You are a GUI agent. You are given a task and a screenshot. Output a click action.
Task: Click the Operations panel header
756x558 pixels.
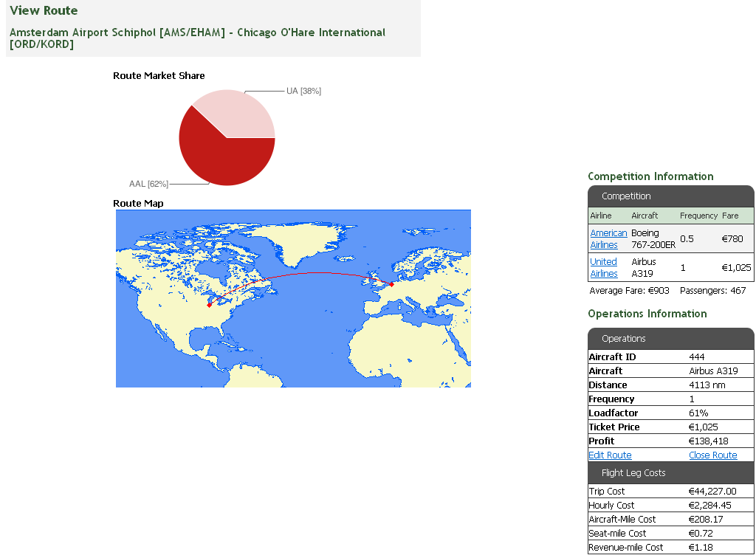click(624, 339)
